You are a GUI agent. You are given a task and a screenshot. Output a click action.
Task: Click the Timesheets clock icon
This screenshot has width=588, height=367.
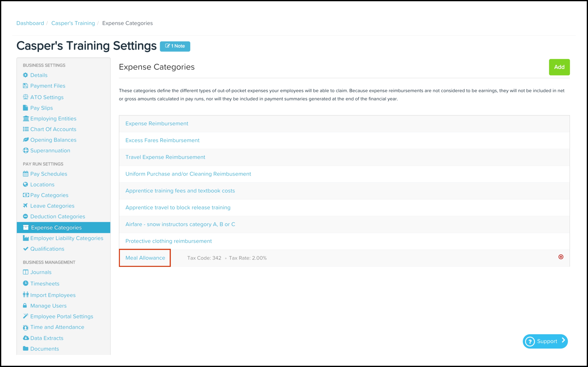25,283
